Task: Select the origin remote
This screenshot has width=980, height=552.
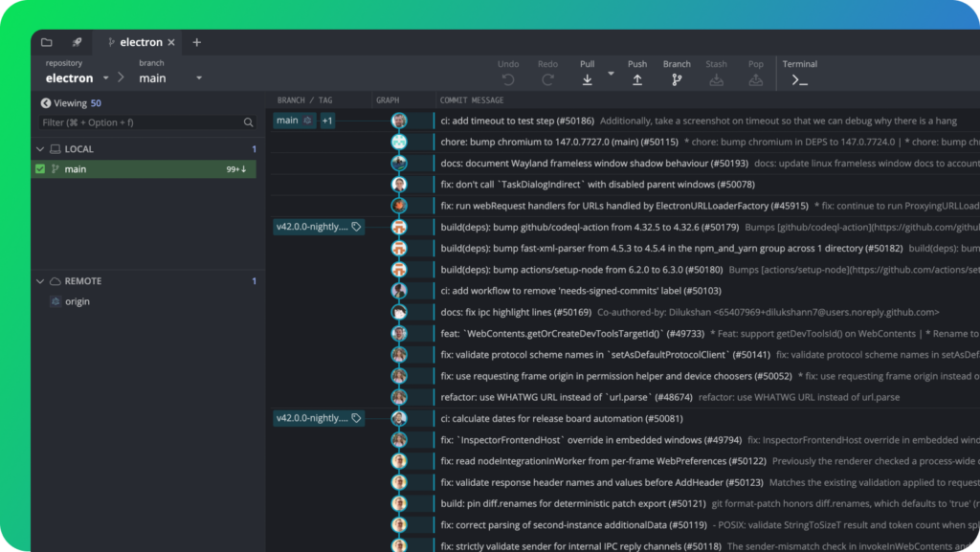Action: (x=77, y=301)
